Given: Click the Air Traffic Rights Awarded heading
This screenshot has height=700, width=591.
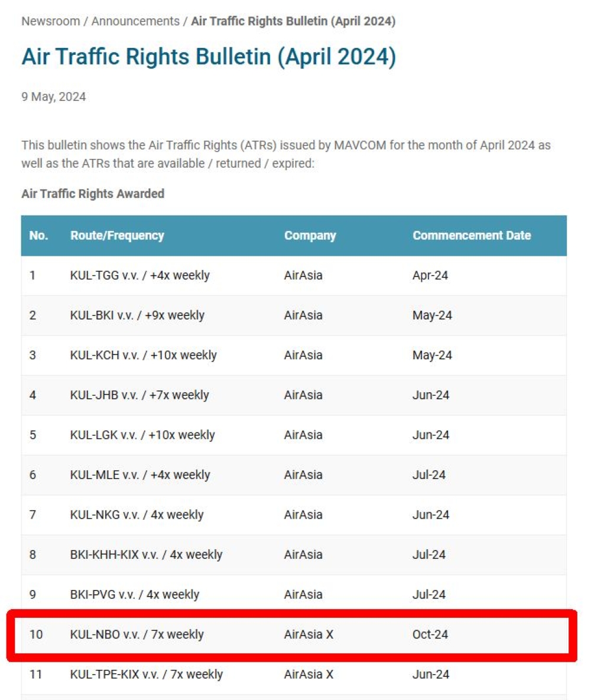Looking at the screenshot, I should [x=93, y=194].
